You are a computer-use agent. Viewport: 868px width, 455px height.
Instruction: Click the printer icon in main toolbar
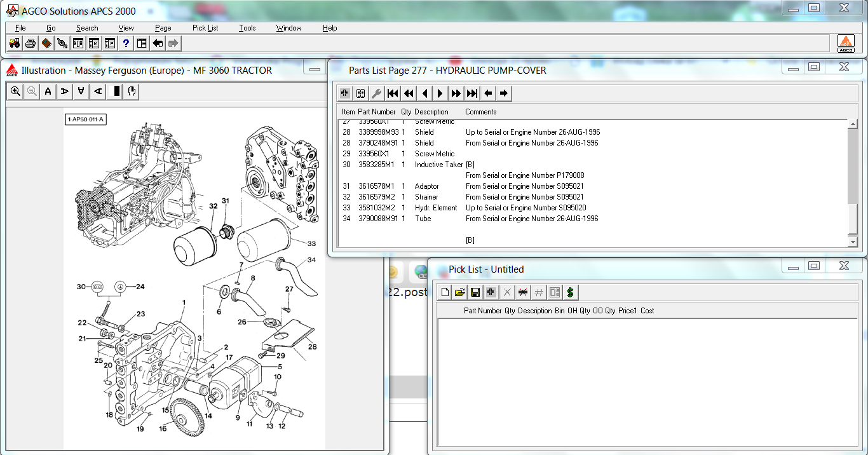click(x=30, y=43)
